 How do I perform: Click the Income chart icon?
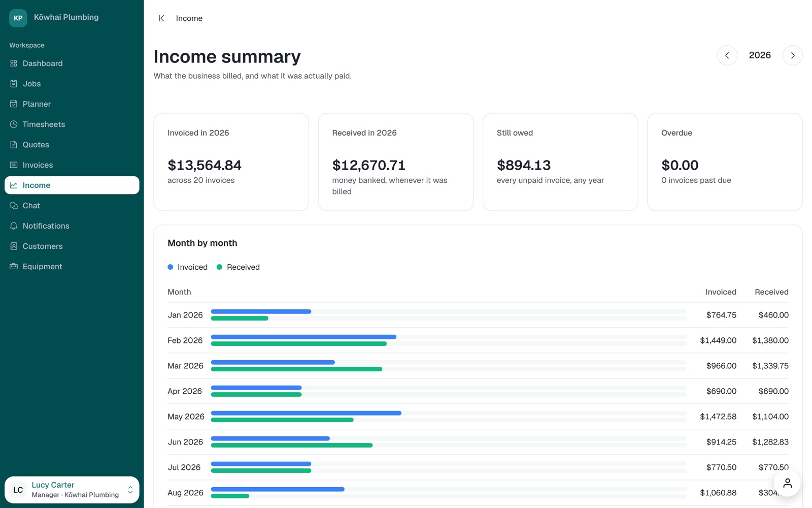pyautogui.click(x=14, y=185)
